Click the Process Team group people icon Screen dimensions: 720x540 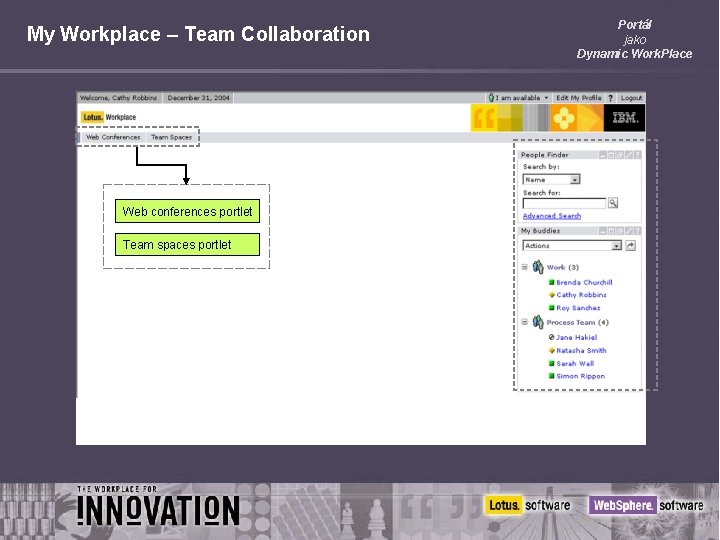coord(538,322)
